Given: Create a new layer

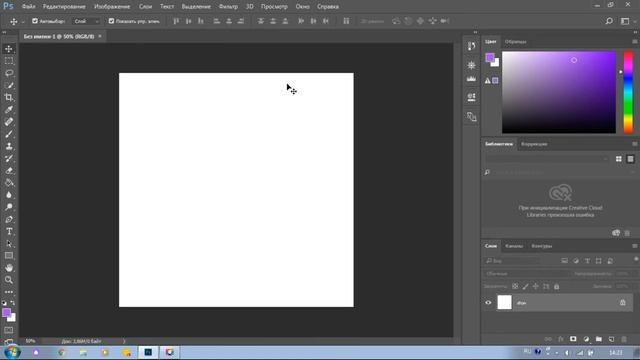Looking at the screenshot, I should tap(611, 339).
